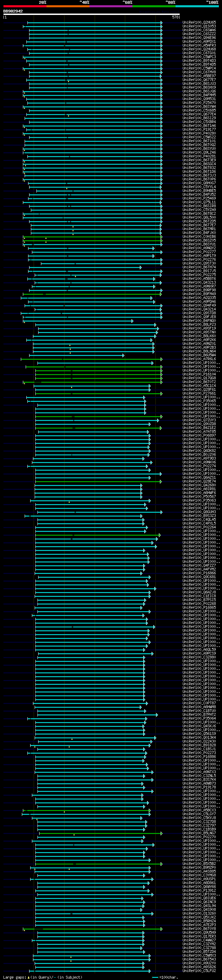
Task: Open hit UniRef100_Q9LZ46
Action: (199, 153)
